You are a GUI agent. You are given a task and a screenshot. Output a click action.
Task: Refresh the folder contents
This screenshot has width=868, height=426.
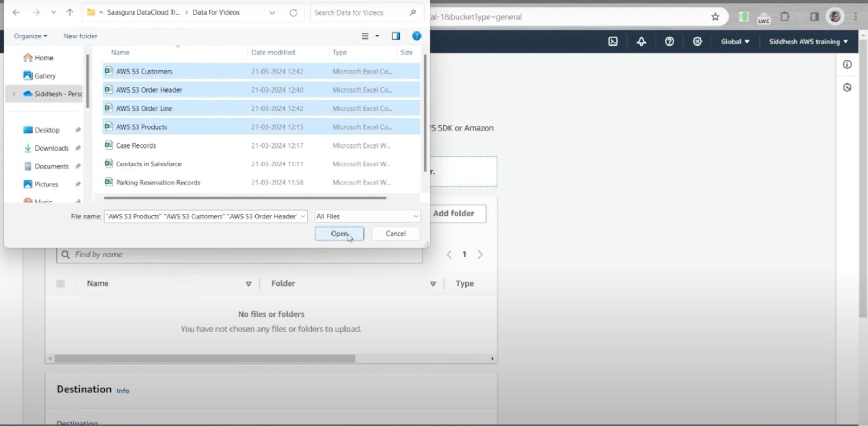tap(293, 12)
